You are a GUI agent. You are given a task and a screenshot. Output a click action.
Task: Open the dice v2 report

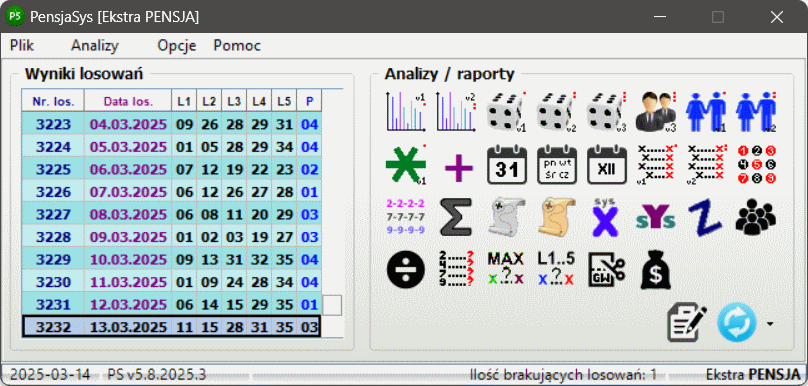[x=557, y=111]
